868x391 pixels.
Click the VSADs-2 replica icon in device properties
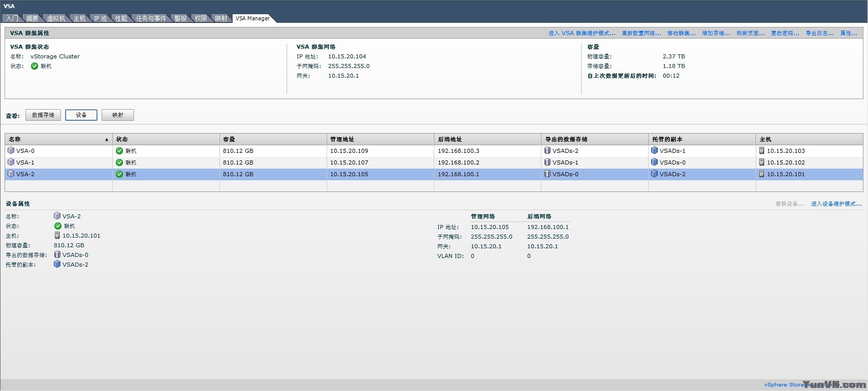57,265
